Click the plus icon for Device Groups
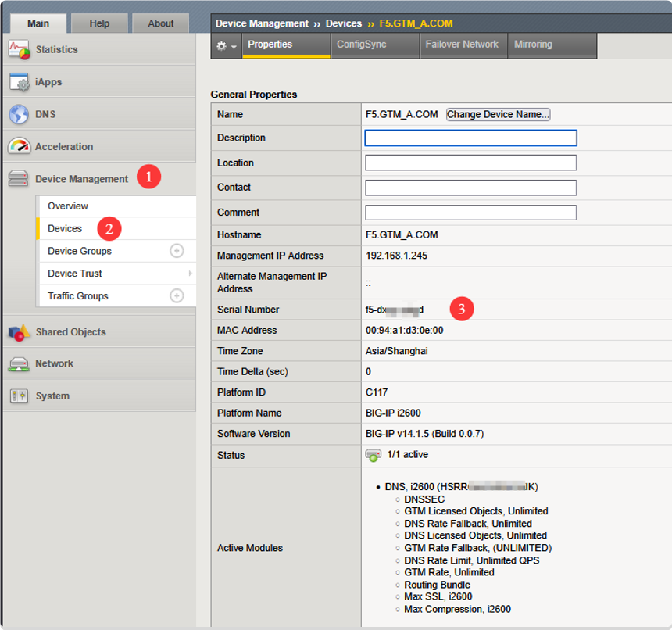This screenshot has height=630, width=672. (x=177, y=251)
